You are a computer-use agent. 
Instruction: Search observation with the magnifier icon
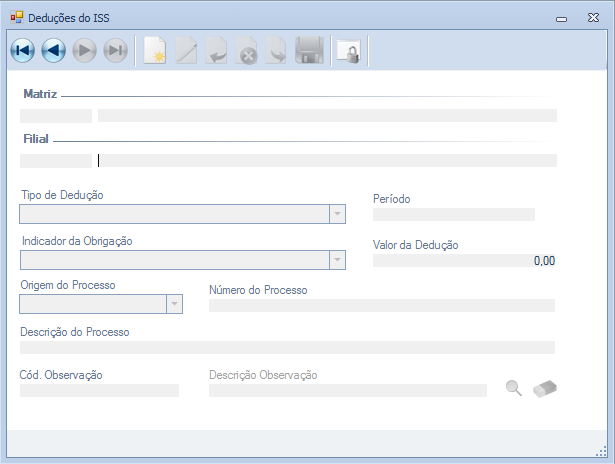514,389
